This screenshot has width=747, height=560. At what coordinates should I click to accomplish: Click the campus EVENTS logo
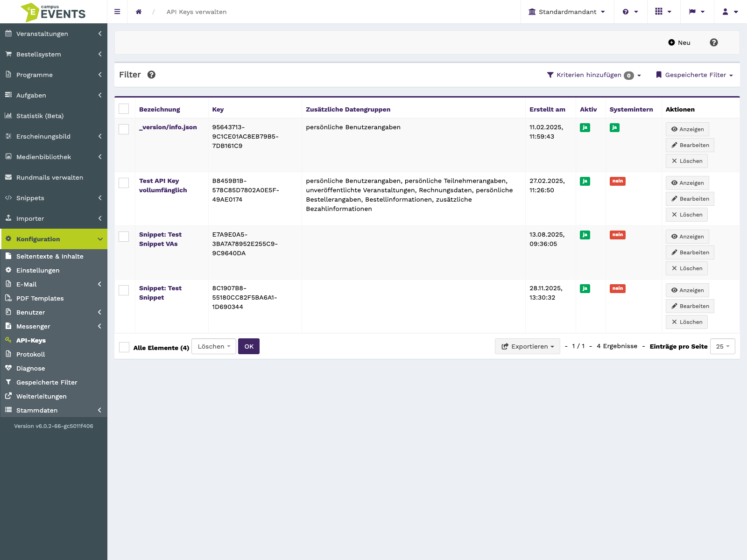tap(53, 12)
